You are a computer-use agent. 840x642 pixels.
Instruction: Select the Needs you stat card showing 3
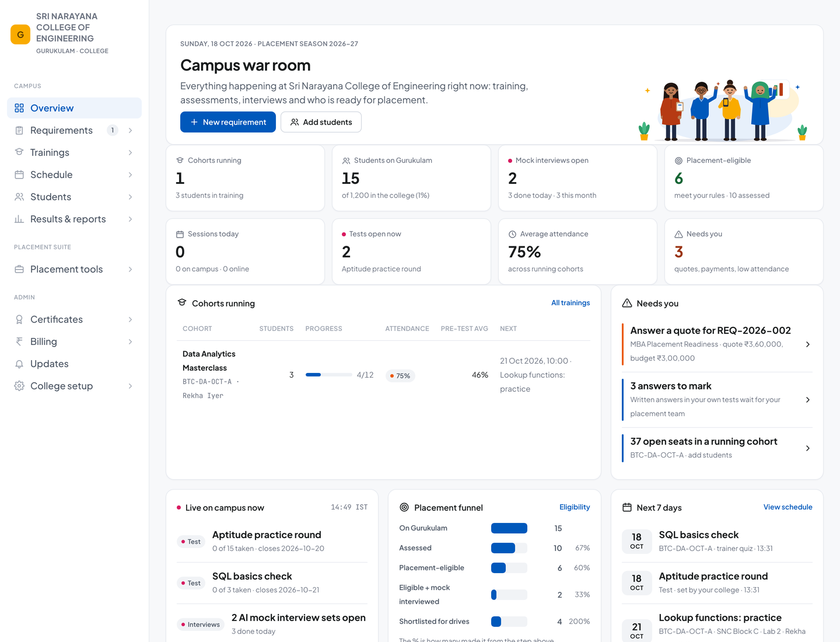(744, 252)
